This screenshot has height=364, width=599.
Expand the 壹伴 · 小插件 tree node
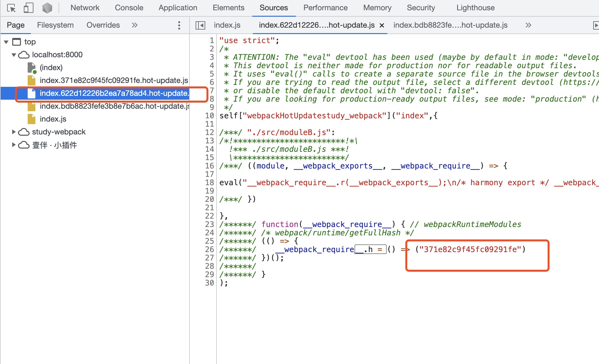14,145
